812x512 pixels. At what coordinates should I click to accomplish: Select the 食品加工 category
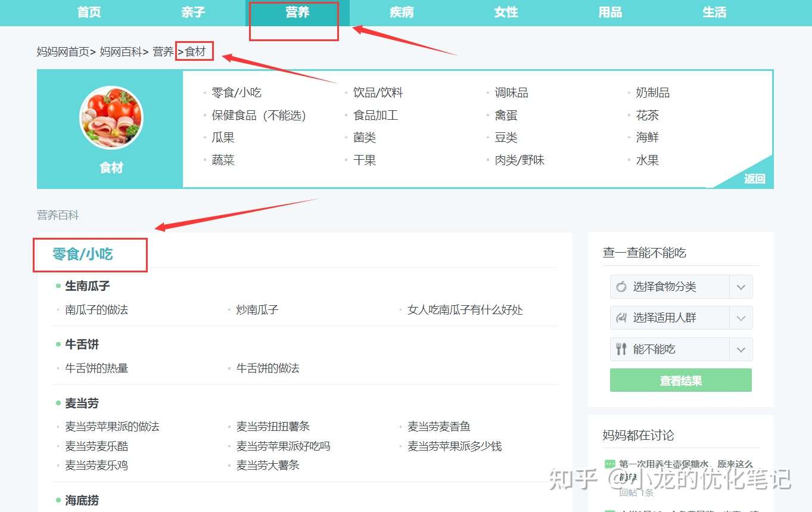(376, 115)
